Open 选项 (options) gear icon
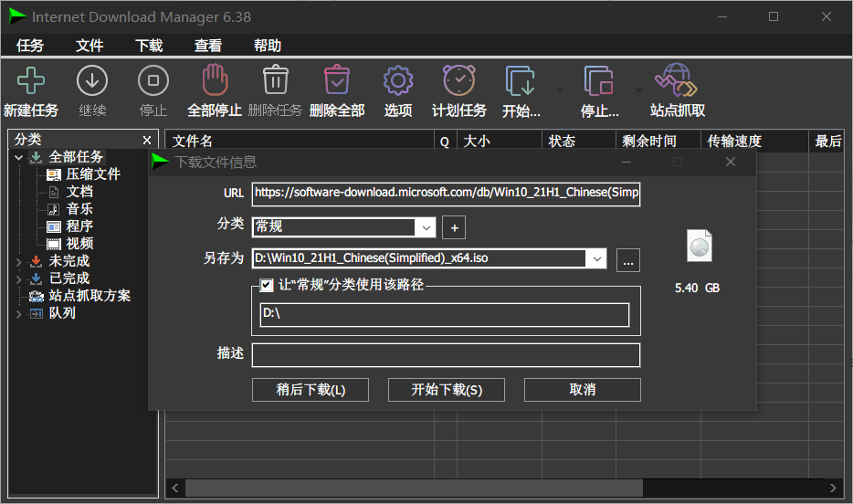 pyautogui.click(x=398, y=81)
